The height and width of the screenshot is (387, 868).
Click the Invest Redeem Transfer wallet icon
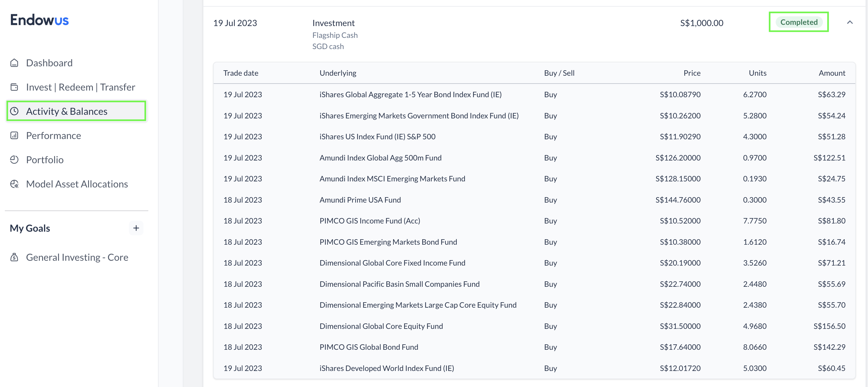click(14, 87)
